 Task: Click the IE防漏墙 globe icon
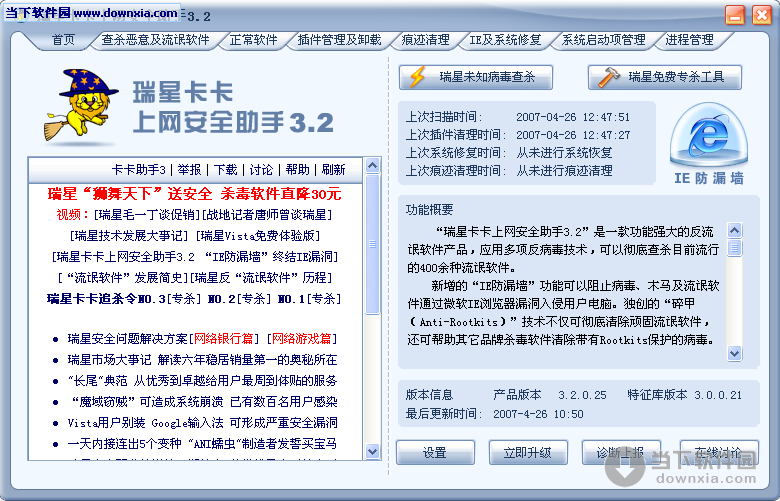[x=708, y=135]
